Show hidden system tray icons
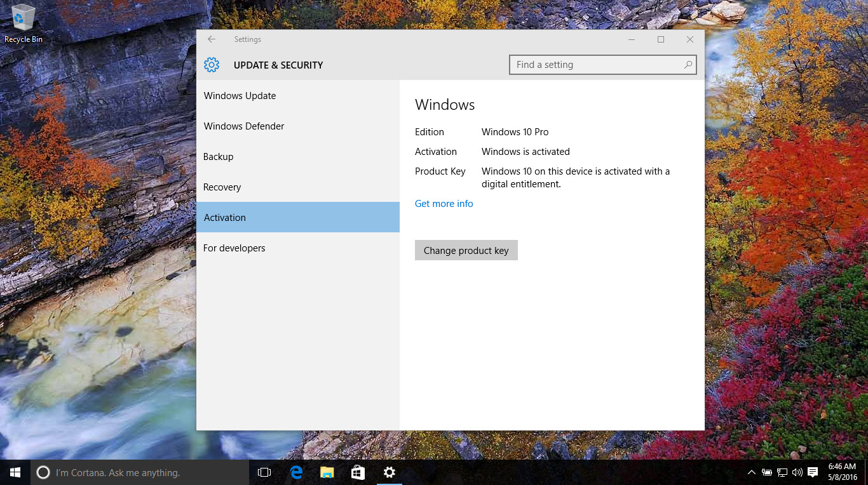 (751, 472)
